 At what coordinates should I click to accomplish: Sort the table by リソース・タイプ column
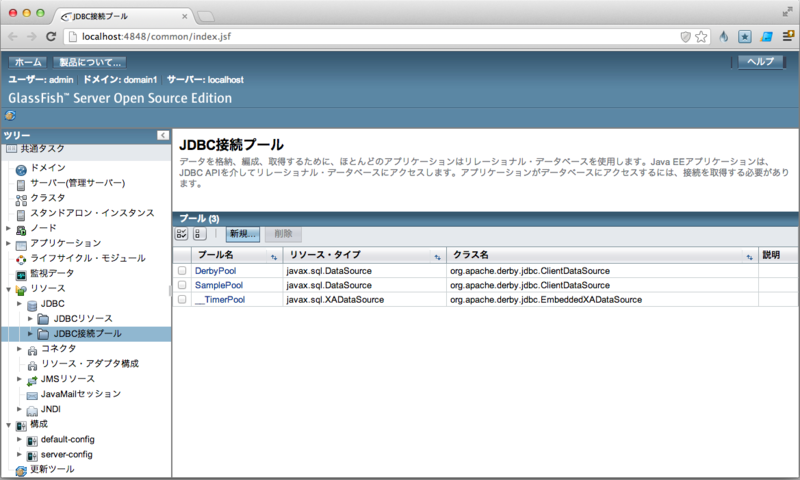point(437,257)
